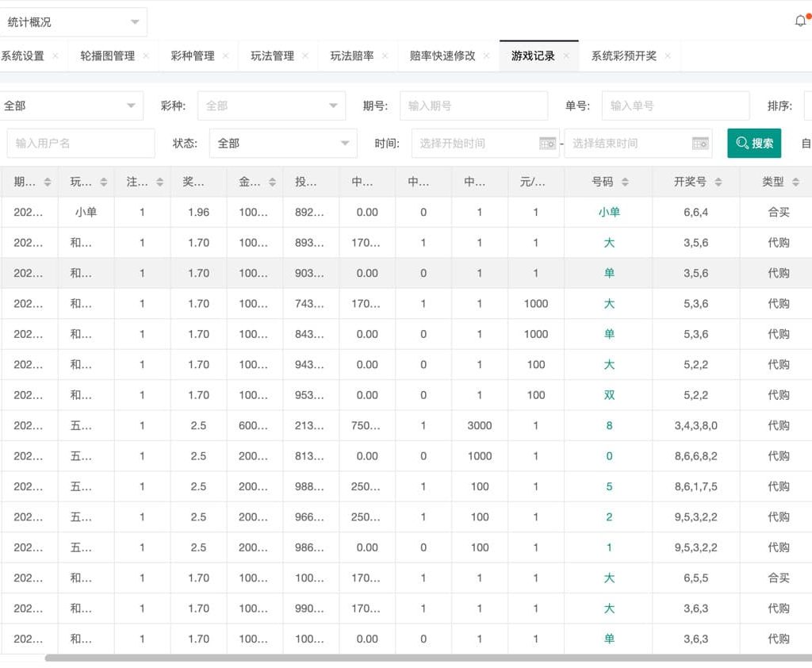Sort by the 号码 column
Viewport: 812px width, 668px height.
(x=625, y=182)
